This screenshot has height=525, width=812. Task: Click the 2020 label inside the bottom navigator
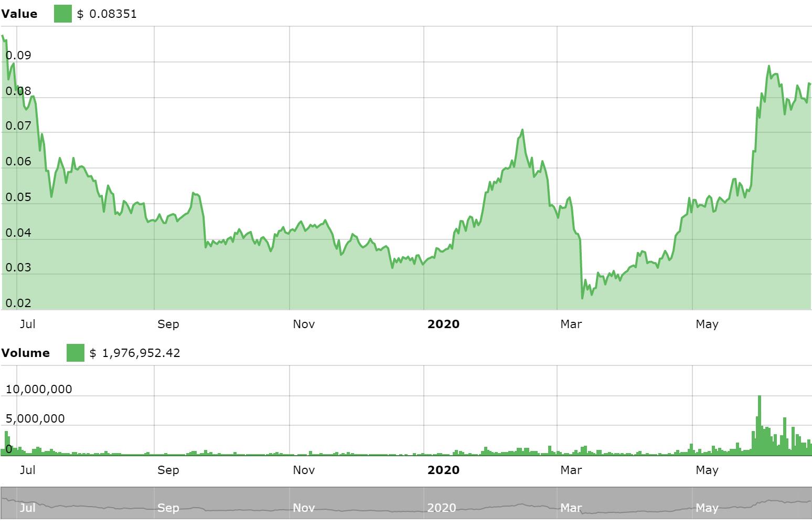[x=441, y=508]
